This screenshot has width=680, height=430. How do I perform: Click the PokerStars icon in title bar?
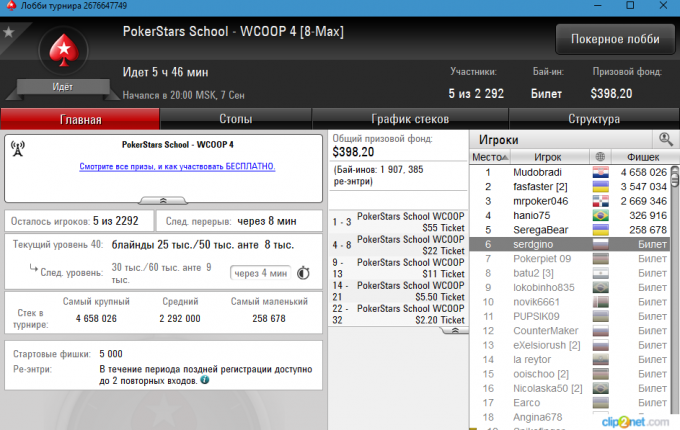(x=11, y=6)
